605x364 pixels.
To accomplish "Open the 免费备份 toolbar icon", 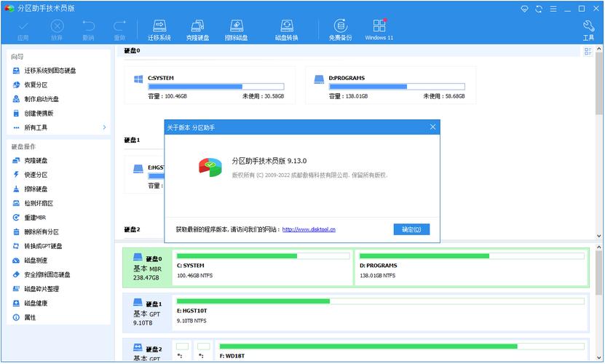I will coord(340,29).
